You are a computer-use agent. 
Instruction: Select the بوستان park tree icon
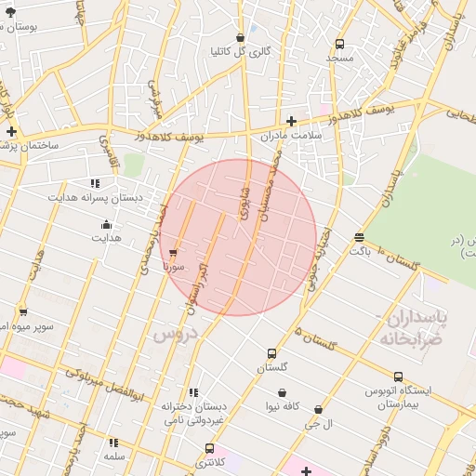click(x=10, y=12)
